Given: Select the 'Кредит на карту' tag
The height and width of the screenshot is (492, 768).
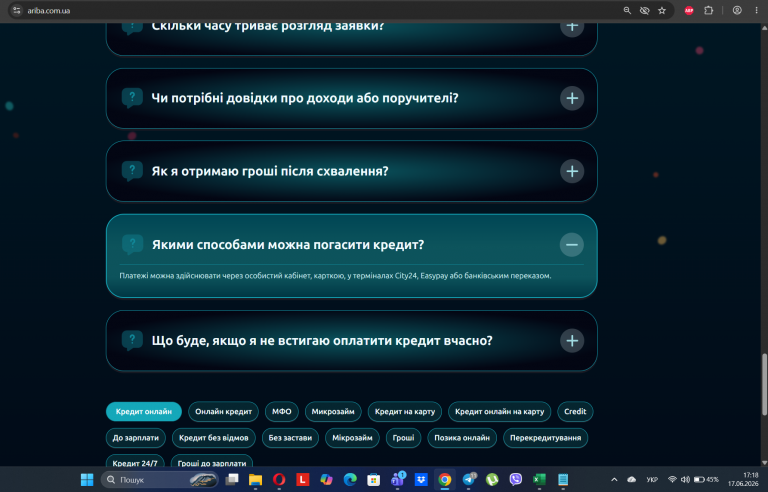Looking at the screenshot, I should pyautogui.click(x=405, y=412).
